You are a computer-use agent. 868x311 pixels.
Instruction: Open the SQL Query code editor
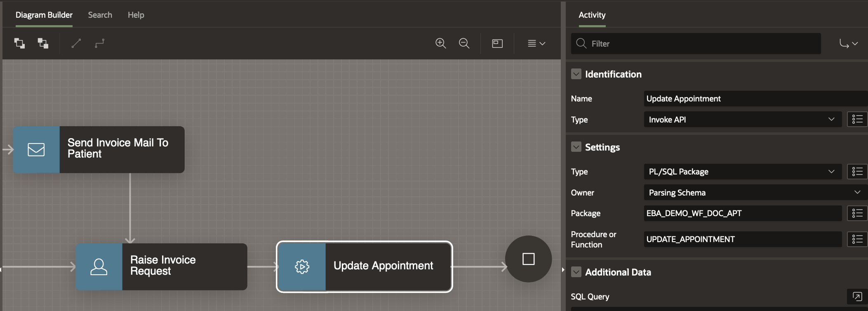pyautogui.click(x=857, y=297)
